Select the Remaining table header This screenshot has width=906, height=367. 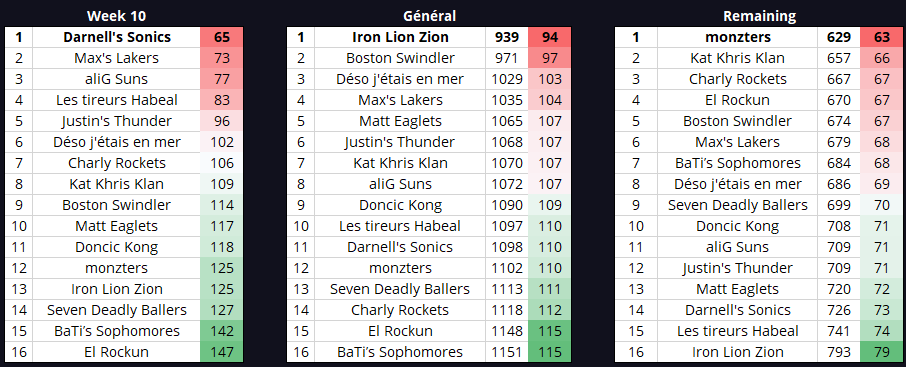point(759,16)
